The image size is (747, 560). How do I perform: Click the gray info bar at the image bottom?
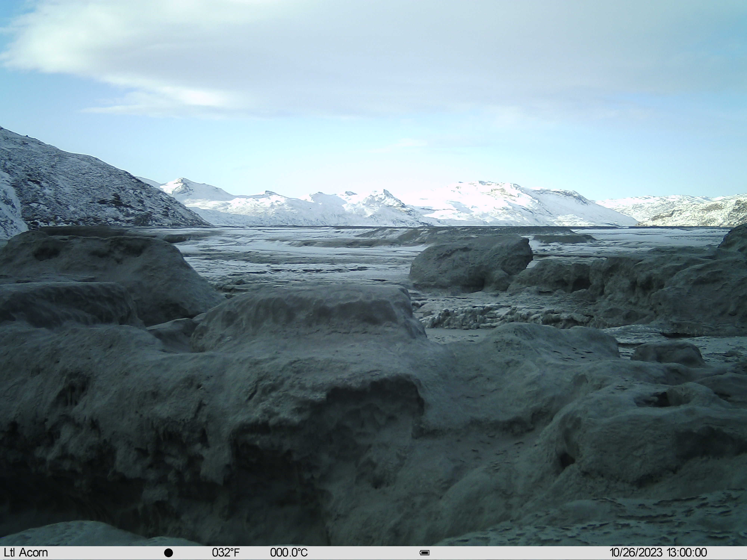point(373,553)
